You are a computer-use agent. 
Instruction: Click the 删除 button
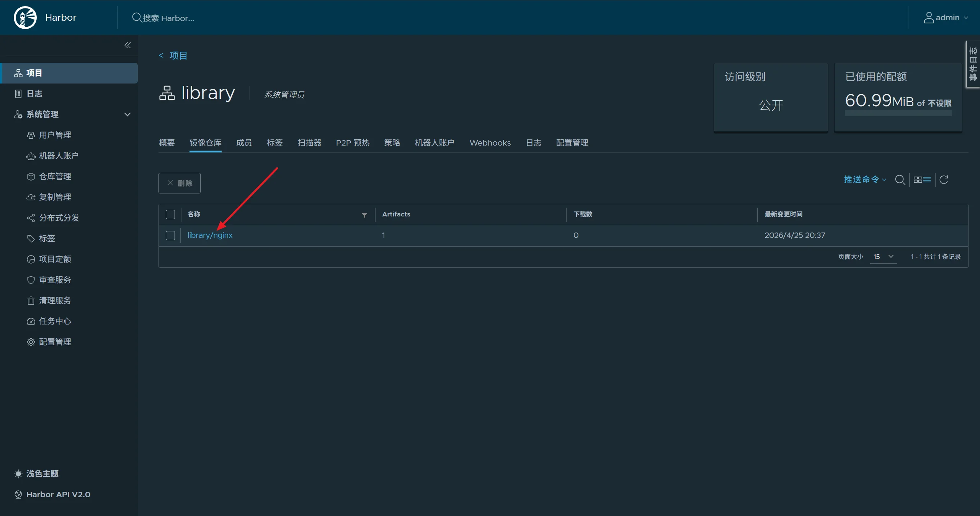click(180, 183)
